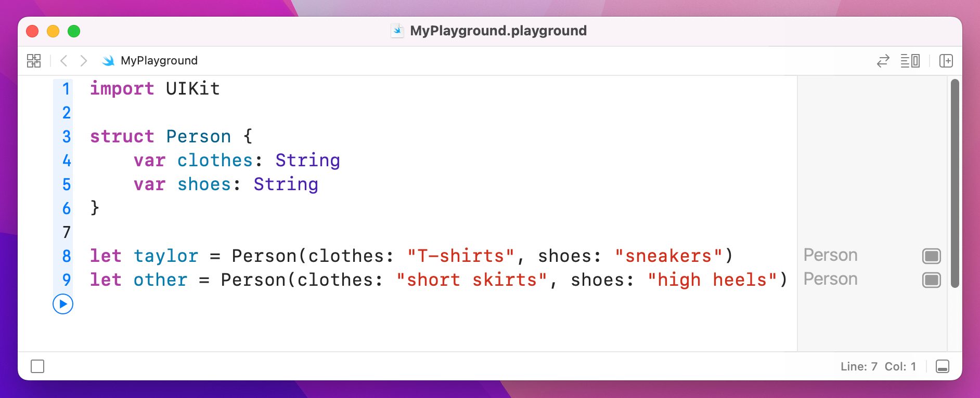Click the Person result on line 8

tap(831, 255)
